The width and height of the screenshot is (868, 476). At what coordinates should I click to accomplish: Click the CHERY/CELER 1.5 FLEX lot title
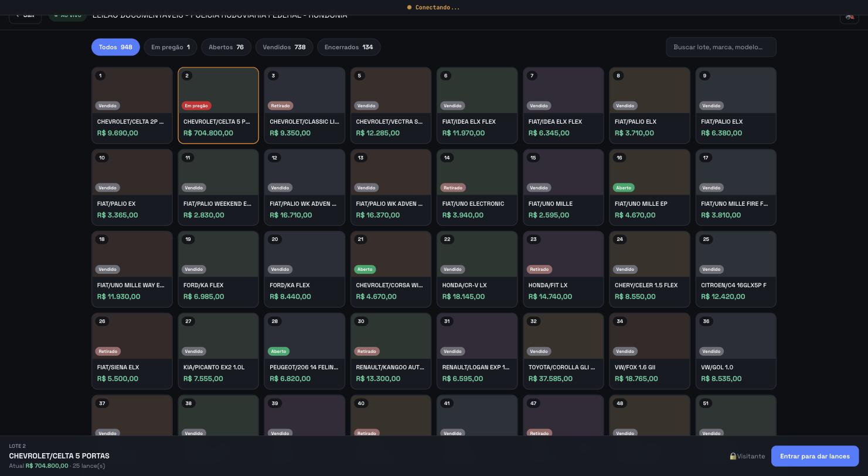point(646,285)
